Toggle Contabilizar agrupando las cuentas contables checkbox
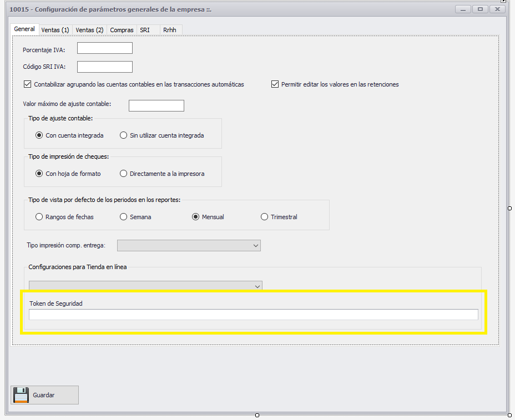The image size is (515, 420). pyautogui.click(x=28, y=84)
